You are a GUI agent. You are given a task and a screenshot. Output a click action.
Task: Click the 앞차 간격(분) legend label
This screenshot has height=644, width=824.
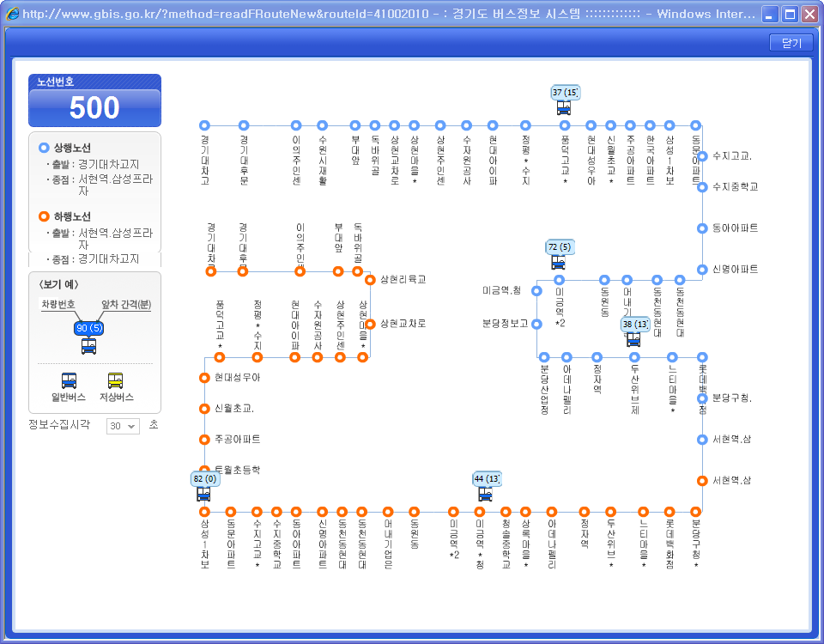(x=126, y=304)
